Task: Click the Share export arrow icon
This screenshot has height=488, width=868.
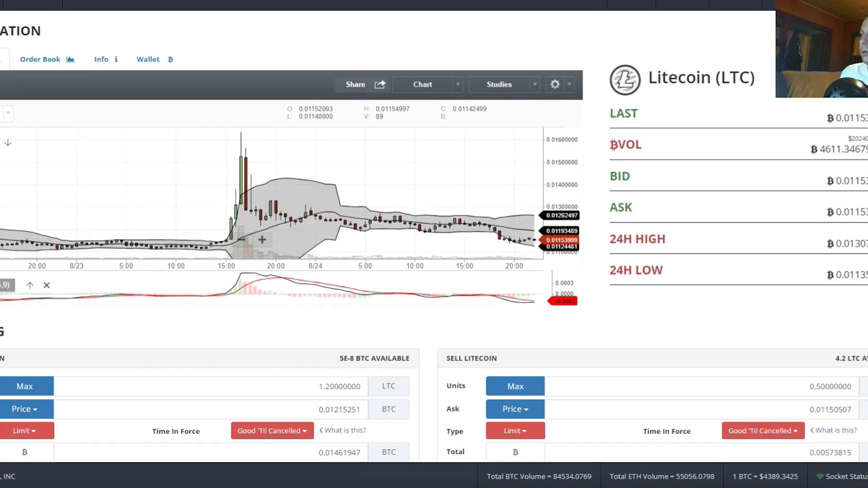Action: click(380, 85)
